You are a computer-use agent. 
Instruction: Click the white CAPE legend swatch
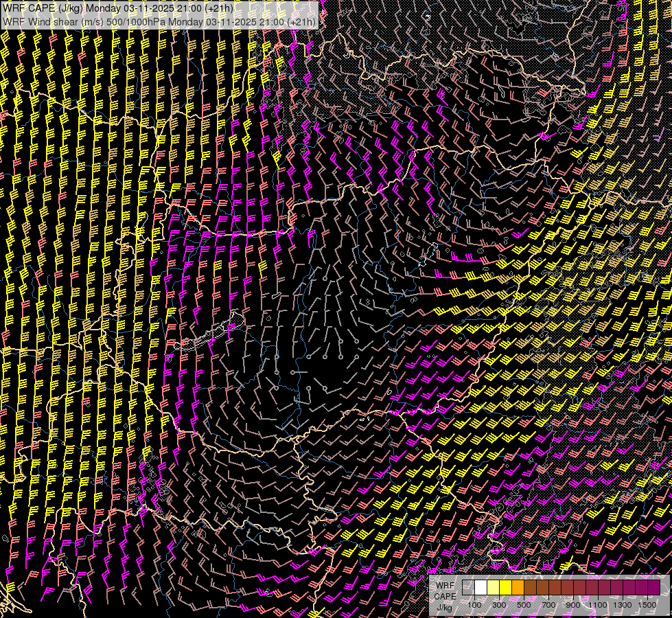(x=481, y=587)
